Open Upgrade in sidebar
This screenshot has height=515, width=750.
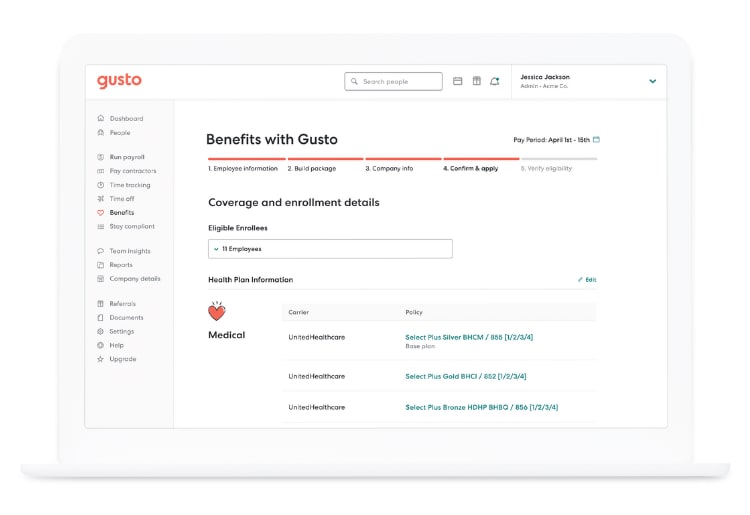click(x=122, y=359)
